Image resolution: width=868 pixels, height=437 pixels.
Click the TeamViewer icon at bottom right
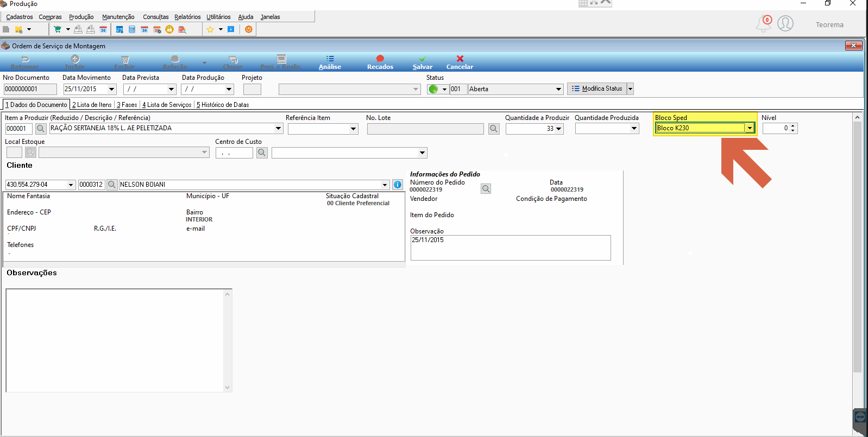pos(860,417)
